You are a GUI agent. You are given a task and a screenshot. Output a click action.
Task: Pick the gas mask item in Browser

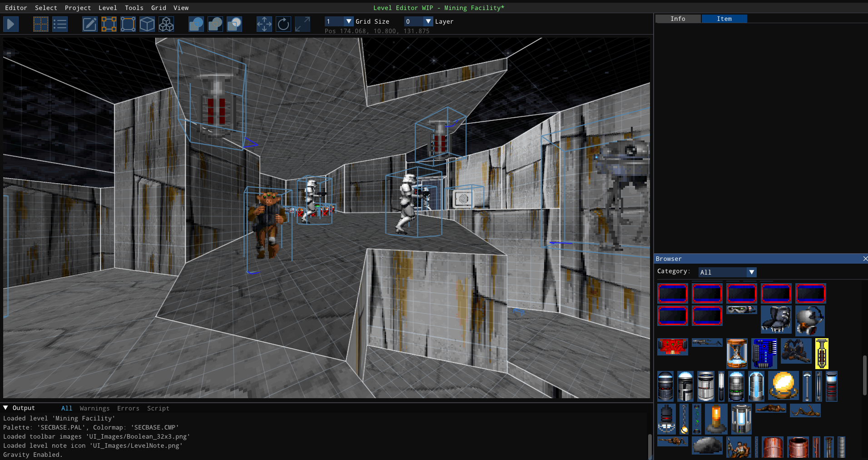click(810, 320)
